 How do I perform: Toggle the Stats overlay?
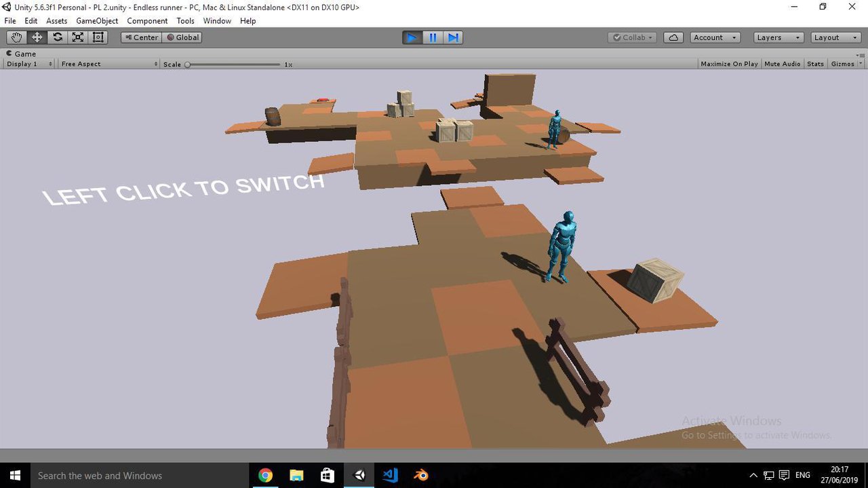pyautogui.click(x=815, y=64)
